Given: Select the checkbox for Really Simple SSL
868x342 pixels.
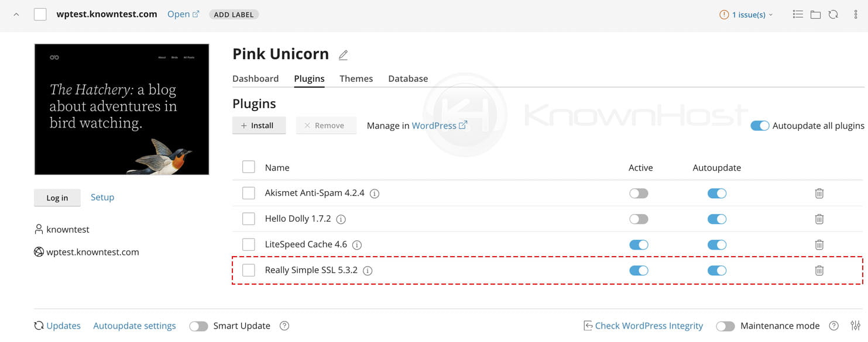Looking at the screenshot, I should pos(248,270).
